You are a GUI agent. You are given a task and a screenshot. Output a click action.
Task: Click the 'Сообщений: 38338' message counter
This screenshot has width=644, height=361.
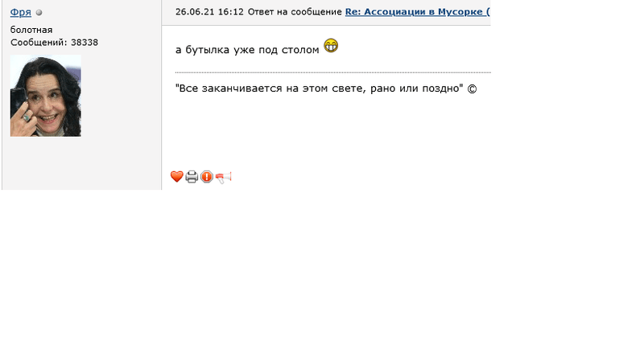pyautogui.click(x=54, y=43)
